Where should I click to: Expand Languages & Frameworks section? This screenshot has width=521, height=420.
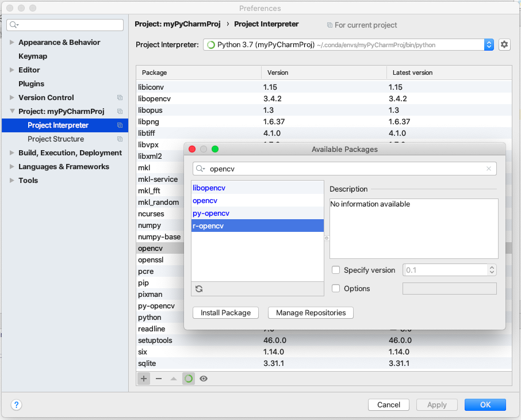(12, 167)
